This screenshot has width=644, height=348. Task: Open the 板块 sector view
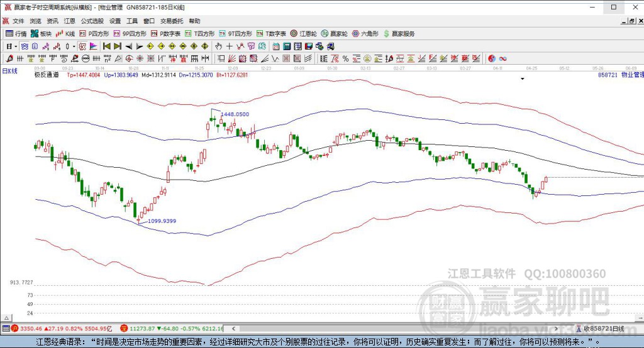pyautogui.click(x=41, y=34)
